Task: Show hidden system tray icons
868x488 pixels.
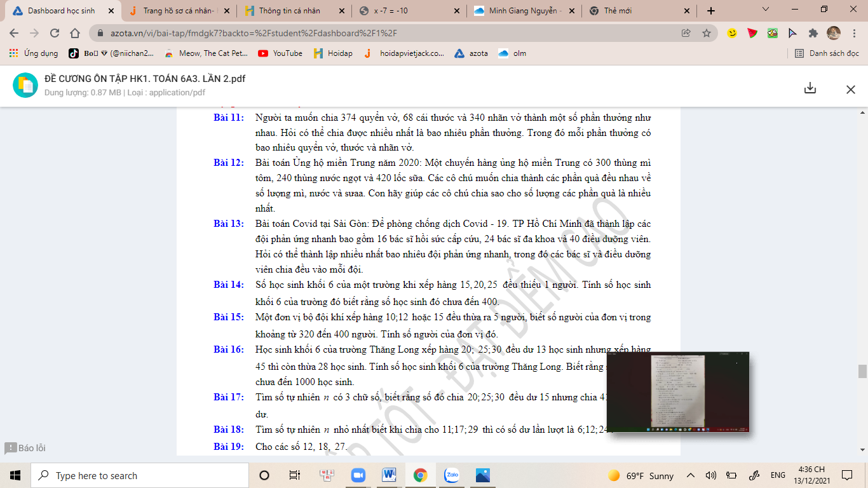Action: coord(691,475)
